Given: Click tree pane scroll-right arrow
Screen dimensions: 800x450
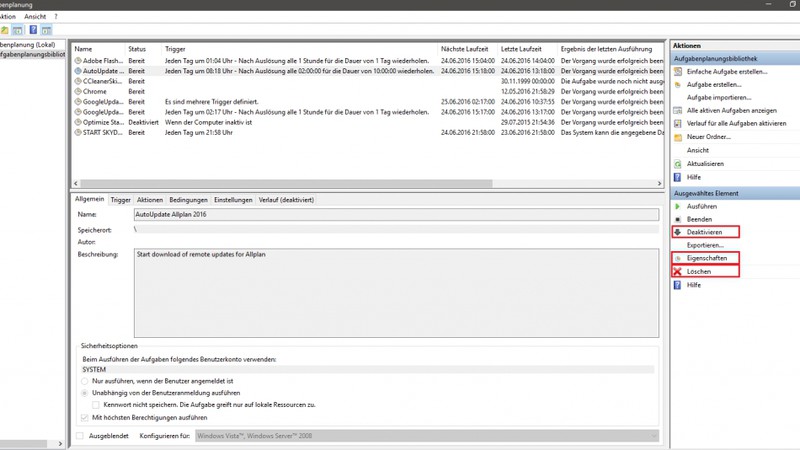Looking at the screenshot, I should 60,444.
